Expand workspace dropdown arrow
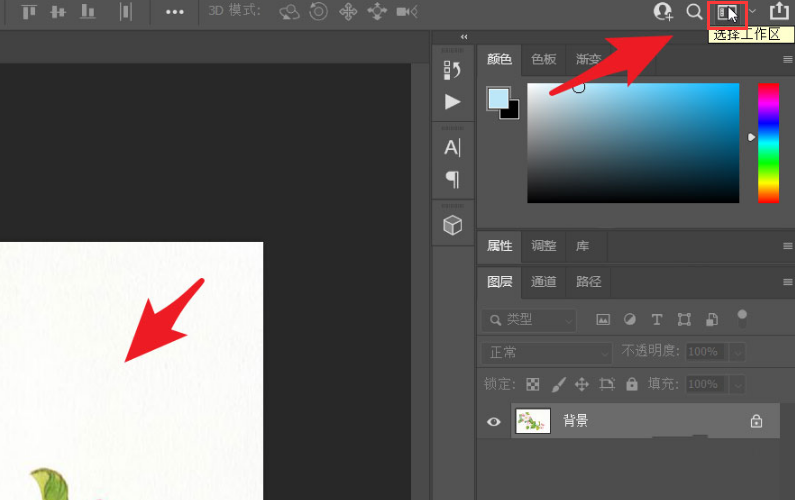The height and width of the screenshot is (500, 795). [752, 11]
